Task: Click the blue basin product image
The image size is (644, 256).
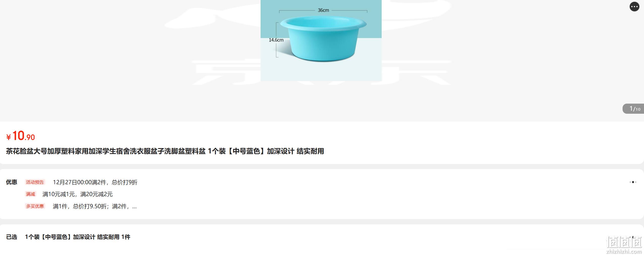Action: tap(321, 40)
